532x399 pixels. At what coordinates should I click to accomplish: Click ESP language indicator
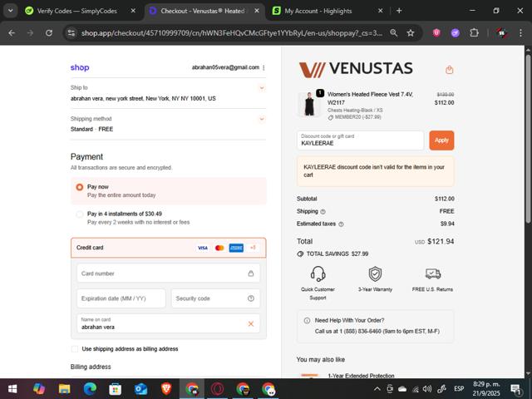(459, 389)
